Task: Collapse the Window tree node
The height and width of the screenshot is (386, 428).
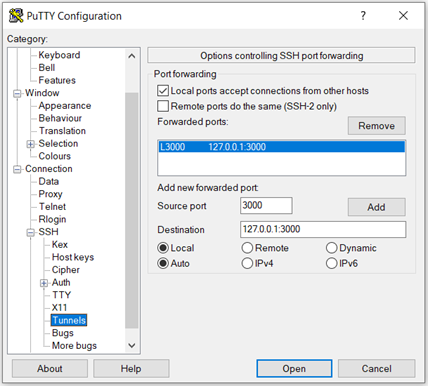Action: [x=17, y=93]
